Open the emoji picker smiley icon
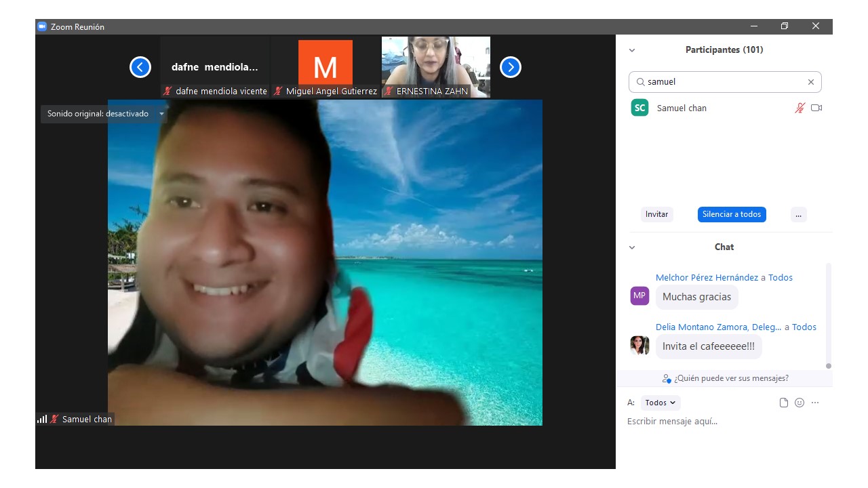868x488 pixels. [800, 403]
